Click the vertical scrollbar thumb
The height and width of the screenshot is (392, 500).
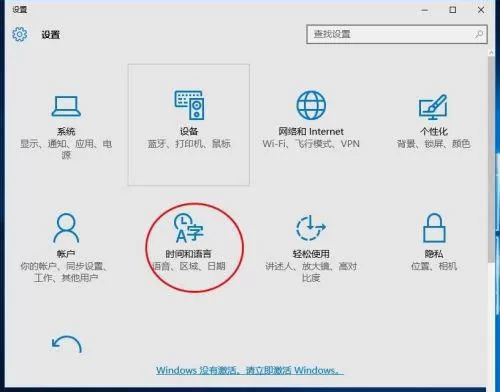coord(491,160)
